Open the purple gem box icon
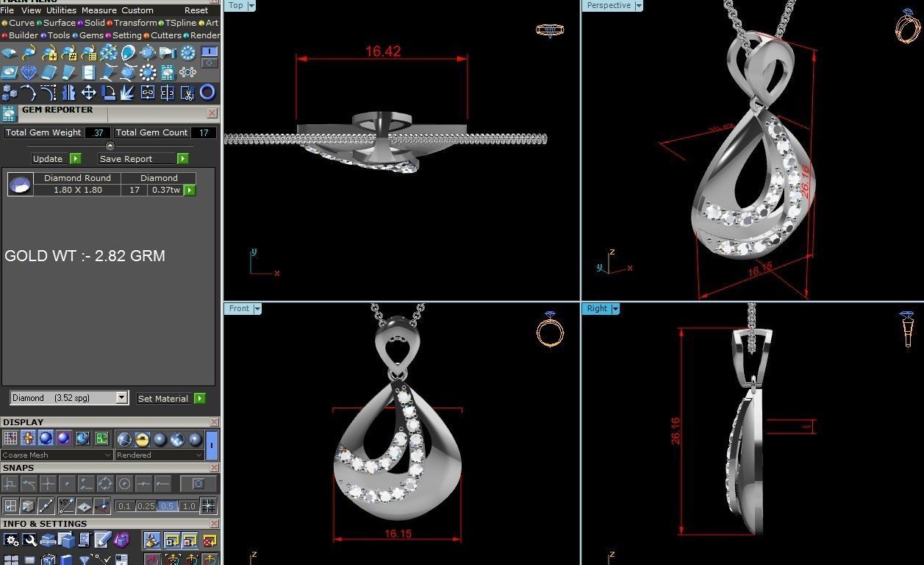The image size is (924, 565). tap(121, 540)
